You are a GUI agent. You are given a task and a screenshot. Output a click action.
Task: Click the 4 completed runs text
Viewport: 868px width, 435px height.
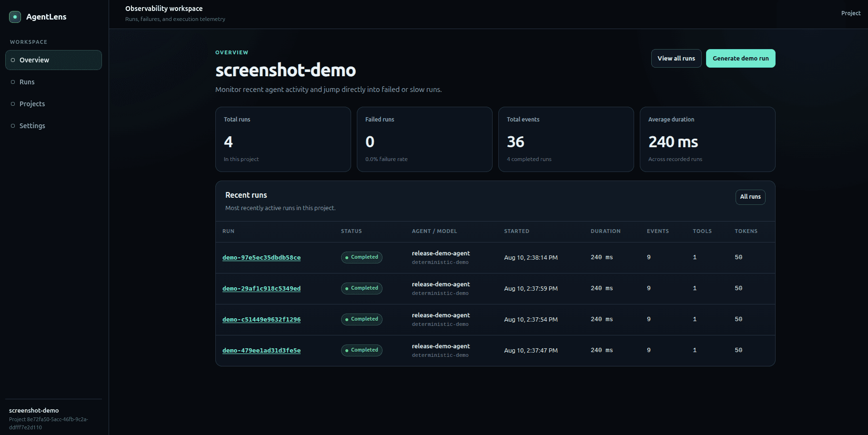tap(529, 159)
